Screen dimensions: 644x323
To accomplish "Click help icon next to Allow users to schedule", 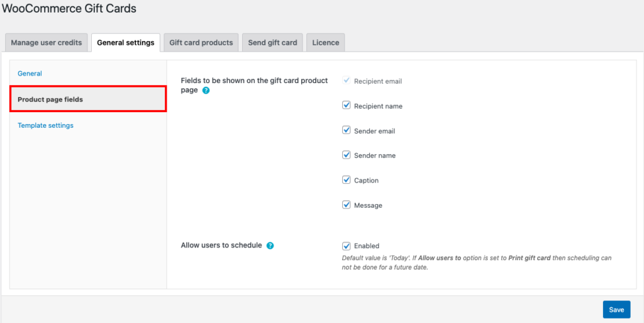I will pos(270,246).
